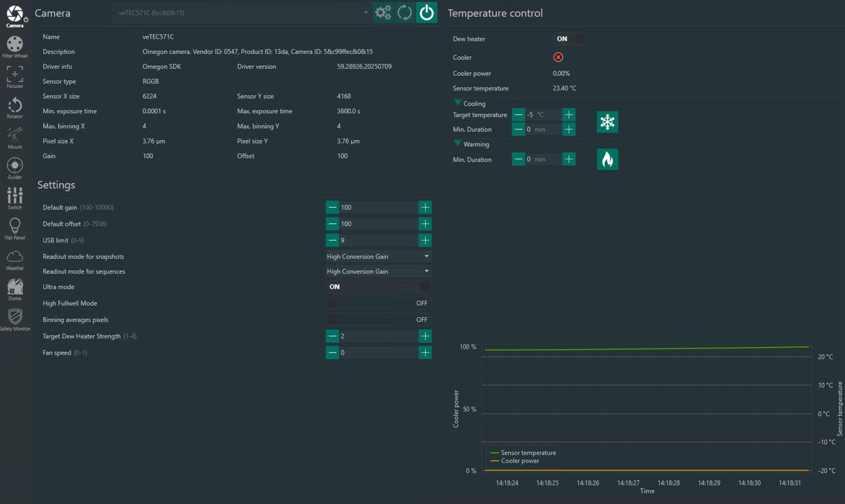
Task: Decrease Warming Min. Duration
Action: (519, 159)
